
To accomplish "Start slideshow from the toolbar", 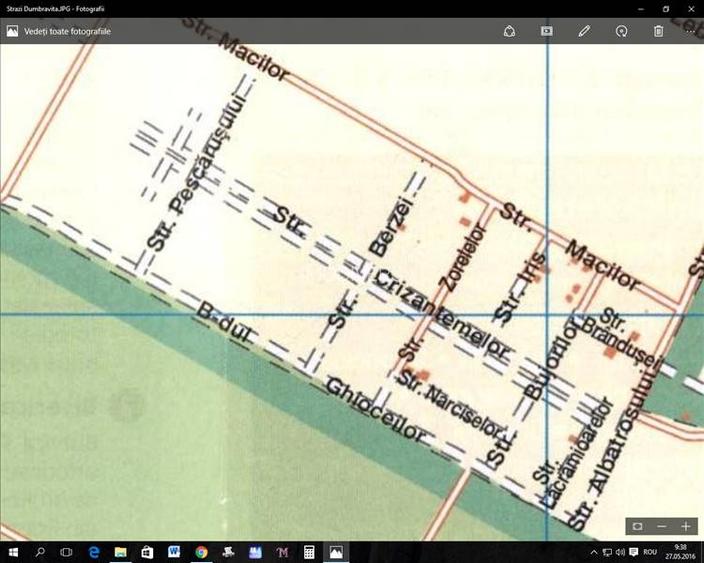I will (x=547, y=31).
